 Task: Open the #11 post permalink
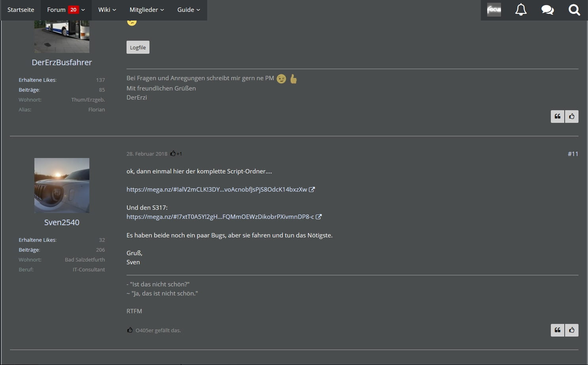573,154
